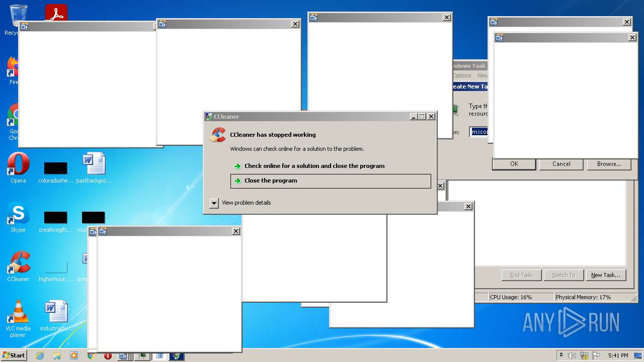Select the higherhour... file on the desktop

[56, 270]
